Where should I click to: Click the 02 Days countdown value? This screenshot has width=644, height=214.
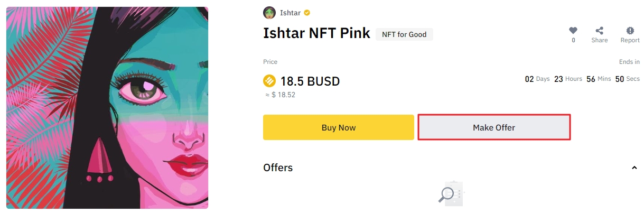529,79
